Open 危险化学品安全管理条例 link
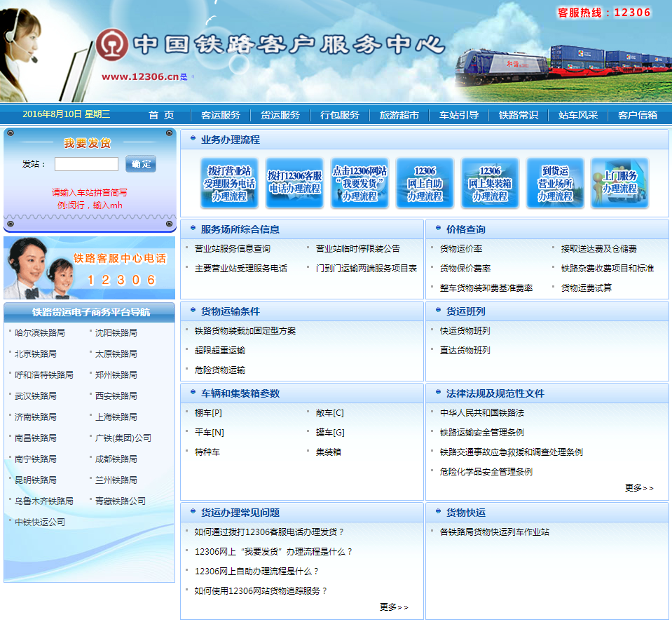The image size is (672, 622). click(486, 472)
